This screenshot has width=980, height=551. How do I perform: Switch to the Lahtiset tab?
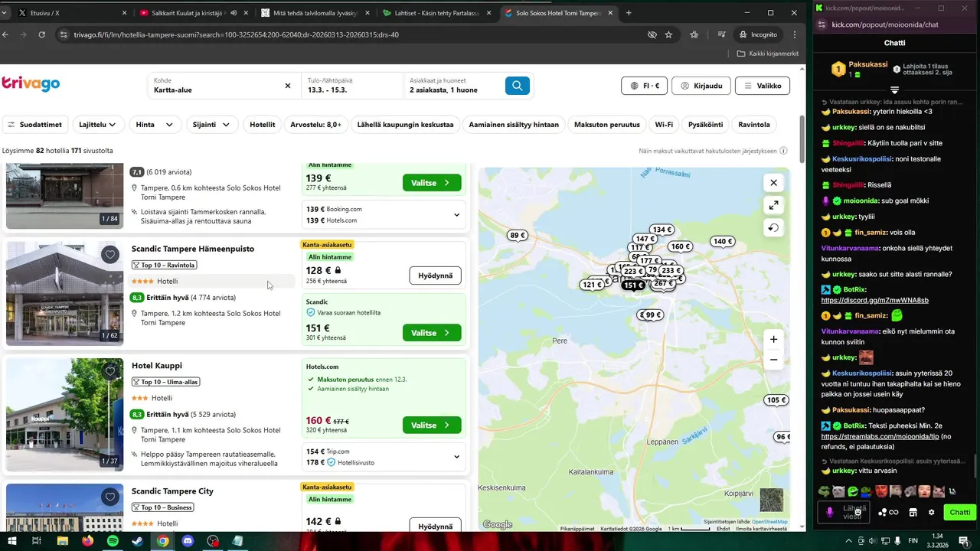[x=438, y=13]
